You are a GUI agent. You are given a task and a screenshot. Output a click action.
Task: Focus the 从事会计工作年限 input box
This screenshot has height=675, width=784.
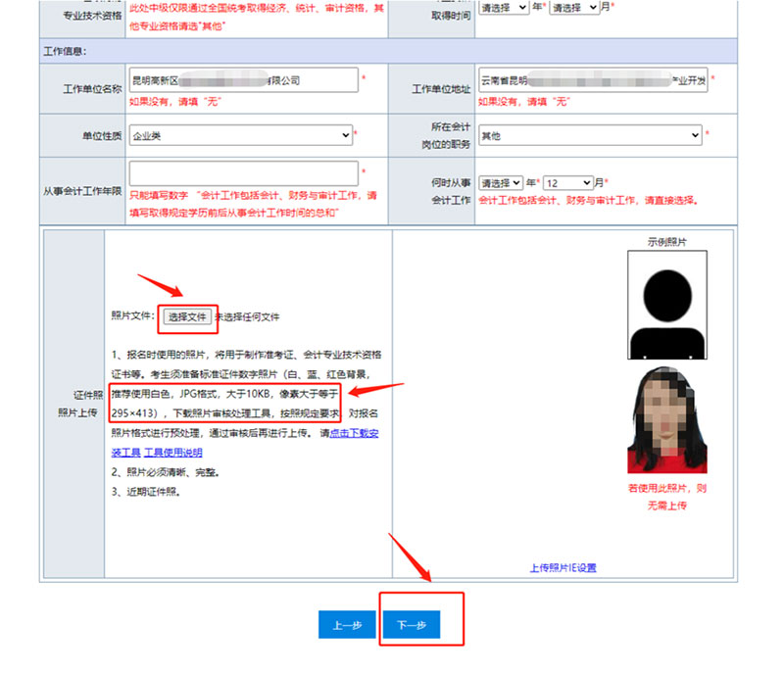(x=243, y=173)
